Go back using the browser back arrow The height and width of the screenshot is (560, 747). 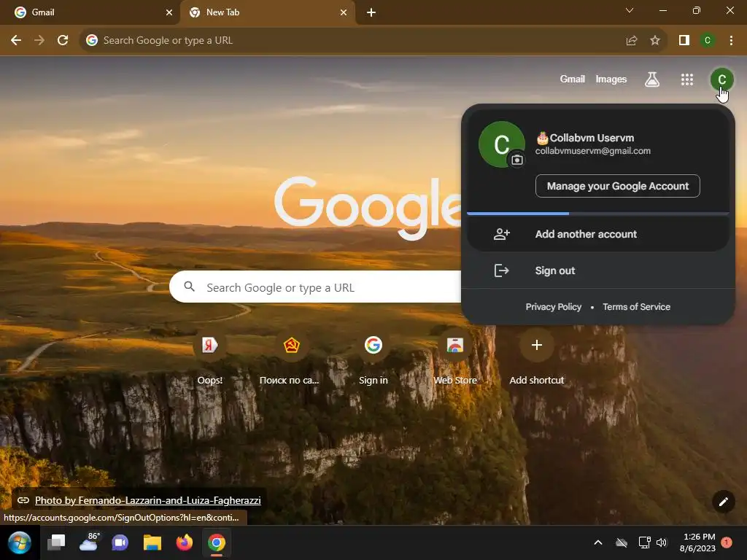pos(16,41)
